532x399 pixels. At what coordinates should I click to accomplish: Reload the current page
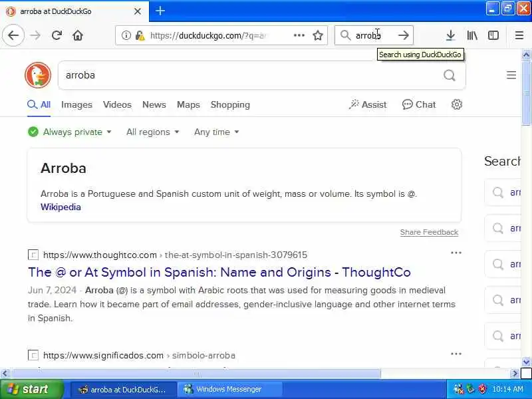57,35
